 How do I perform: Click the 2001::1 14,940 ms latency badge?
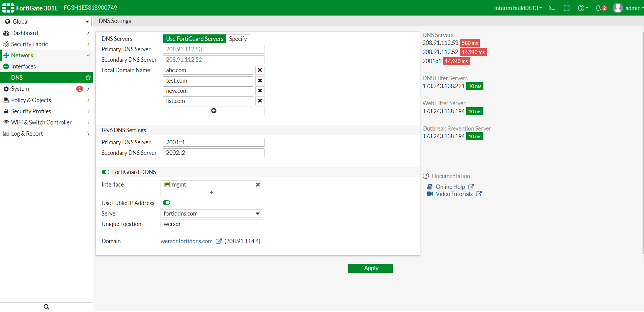pos(456,61)
